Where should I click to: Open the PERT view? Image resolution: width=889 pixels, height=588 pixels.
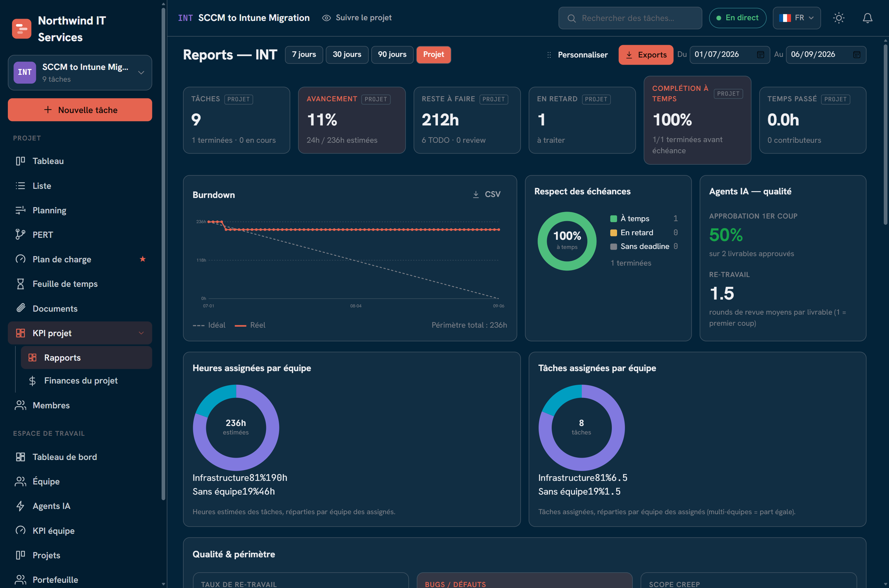coord(80,235)
